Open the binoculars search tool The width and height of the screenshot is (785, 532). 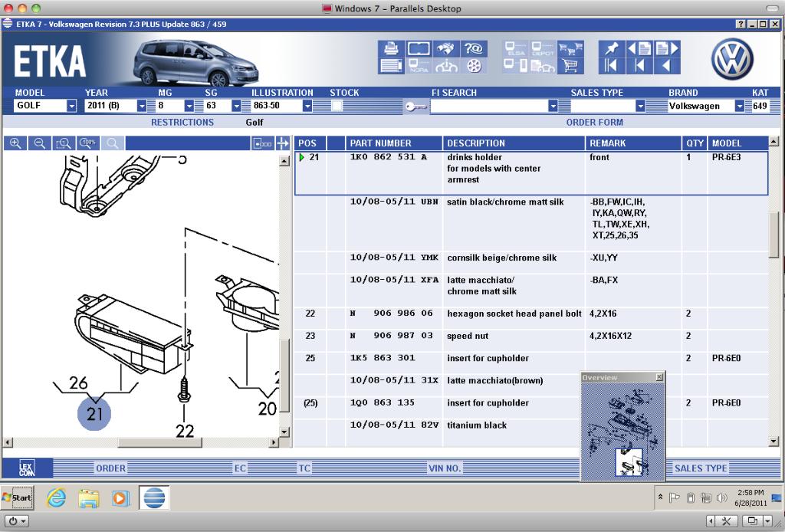pyautogui.click(x=445, y=48)
